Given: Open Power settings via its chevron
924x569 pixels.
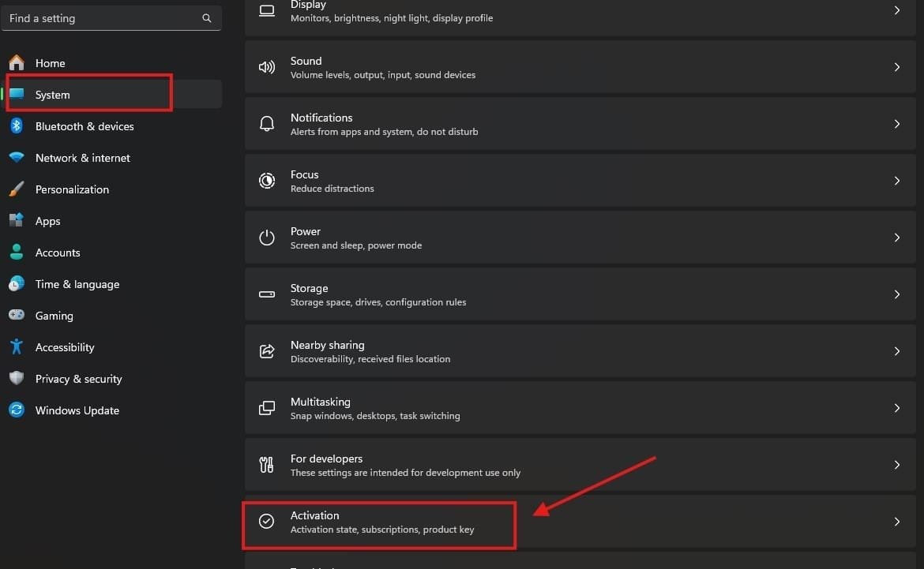Looking at the screenshot, I should point(897,238).
